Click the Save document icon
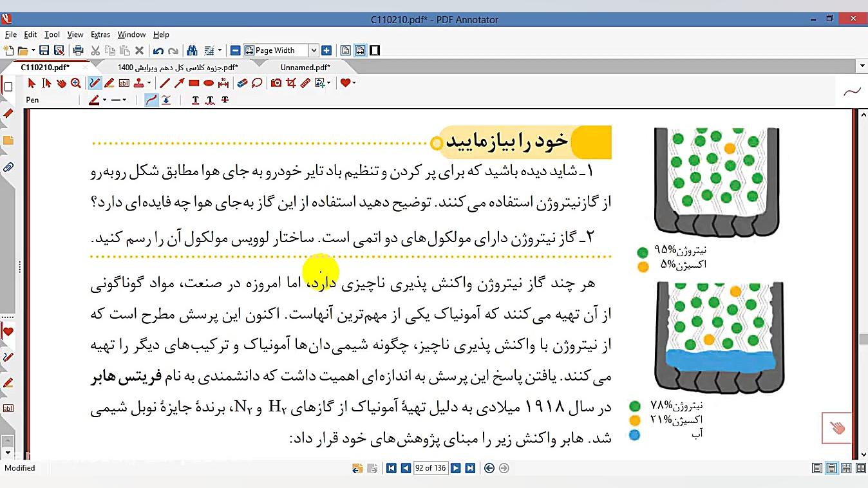The image size is (868, 488). tap(44, 50)
